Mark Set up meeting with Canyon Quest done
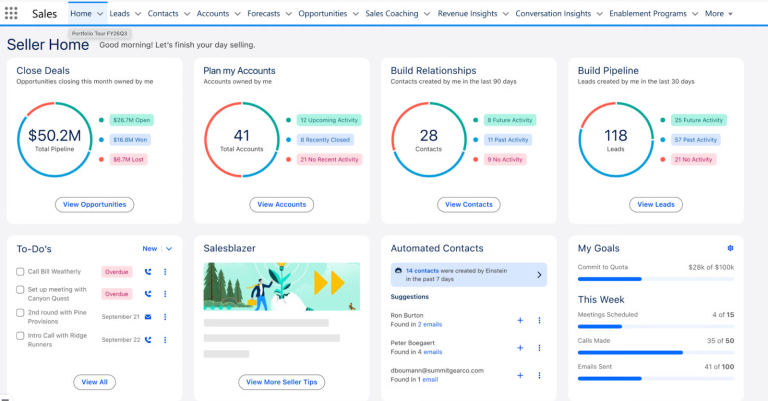Image resolution: width=768 pixels, height=401 pixels. tap(20, 294)
